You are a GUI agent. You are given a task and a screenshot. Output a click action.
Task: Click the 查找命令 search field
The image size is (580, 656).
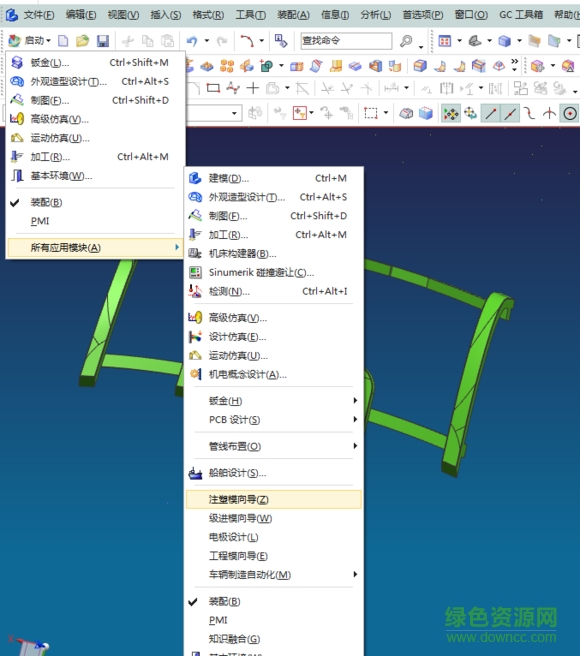click(x=346, y=41)
